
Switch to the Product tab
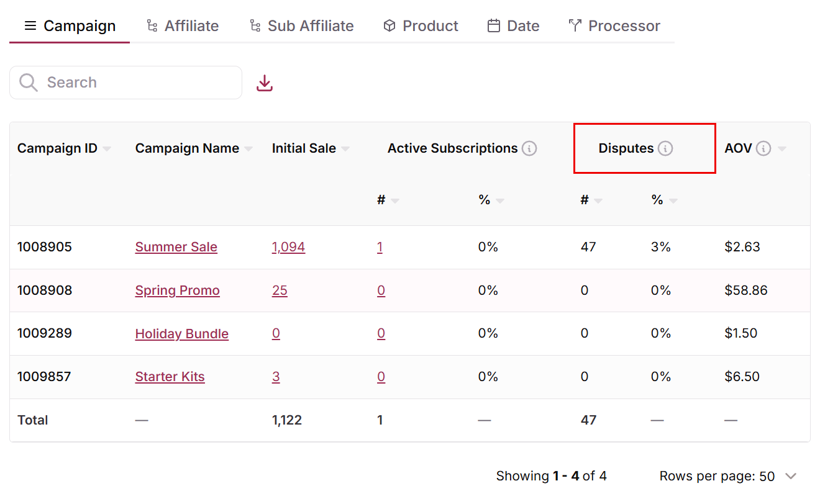point(421,26)
